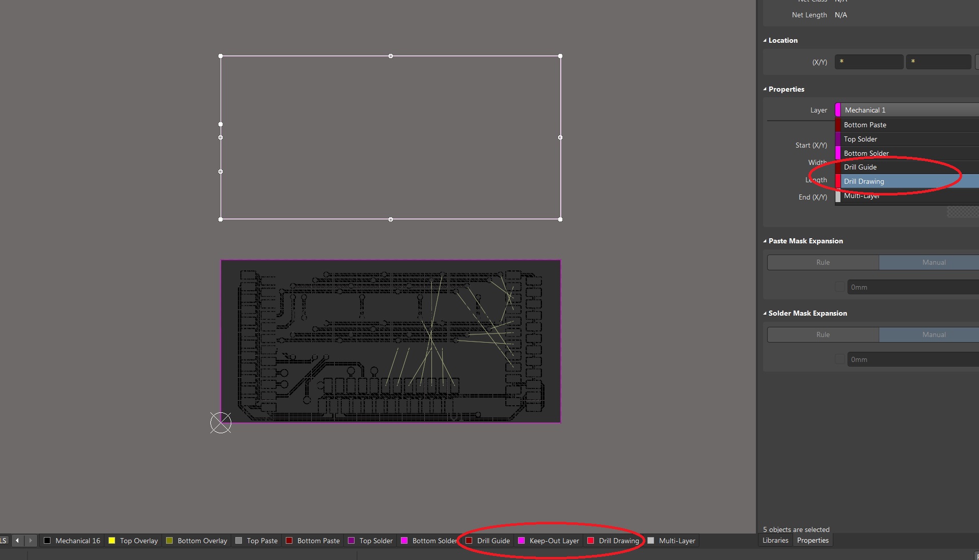
Task: Switch to the Multi-Layer tab
Action: 671,541
